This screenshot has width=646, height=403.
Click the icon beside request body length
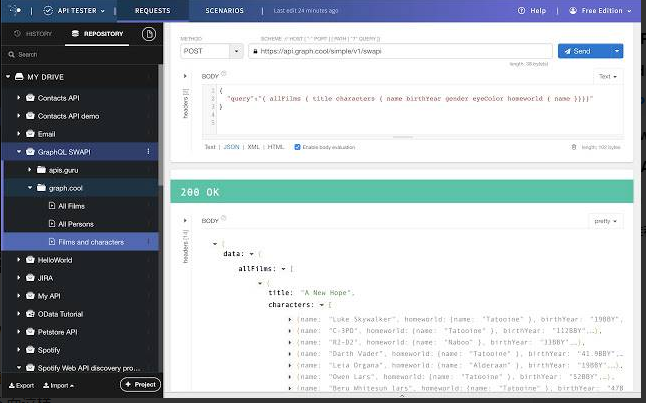(574, 147)
